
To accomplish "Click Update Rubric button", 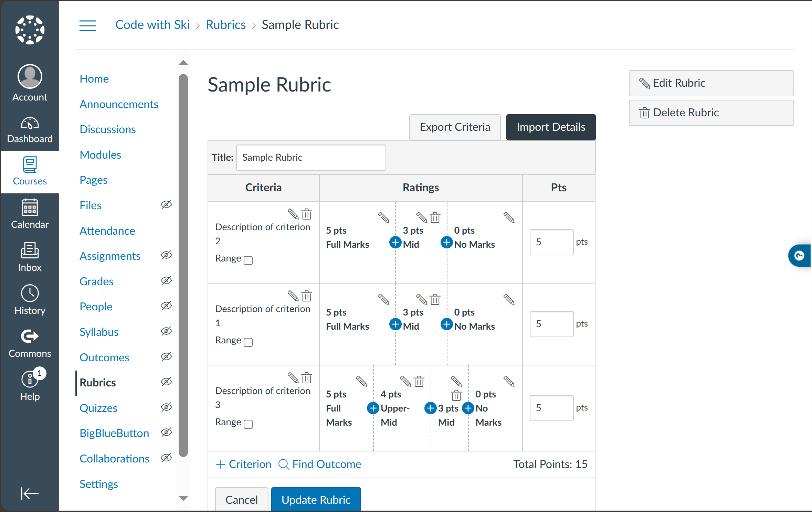I will [316, 500].
